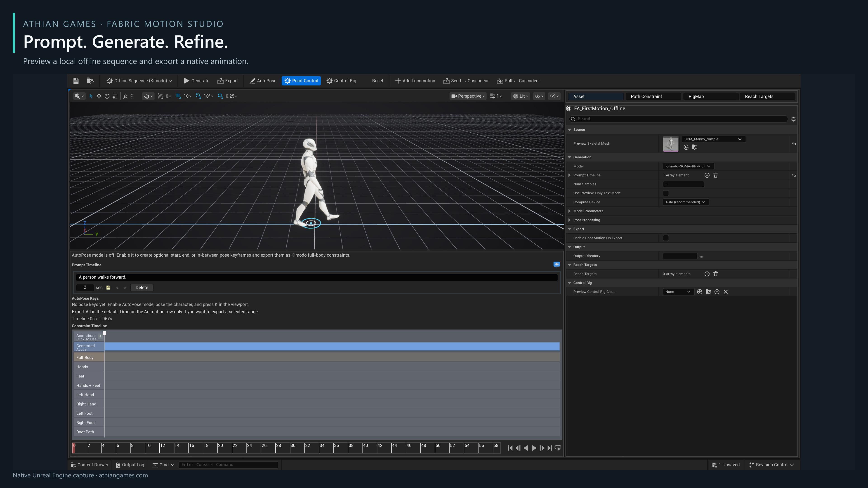This screenshot has height=488, width=868.
Task: Play the animation in reverse
Action: (x=526, y=448)
